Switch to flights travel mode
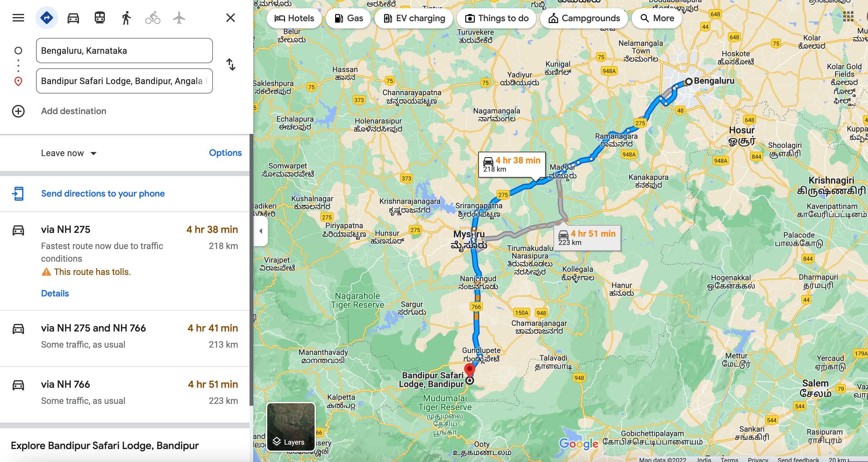 179,18
